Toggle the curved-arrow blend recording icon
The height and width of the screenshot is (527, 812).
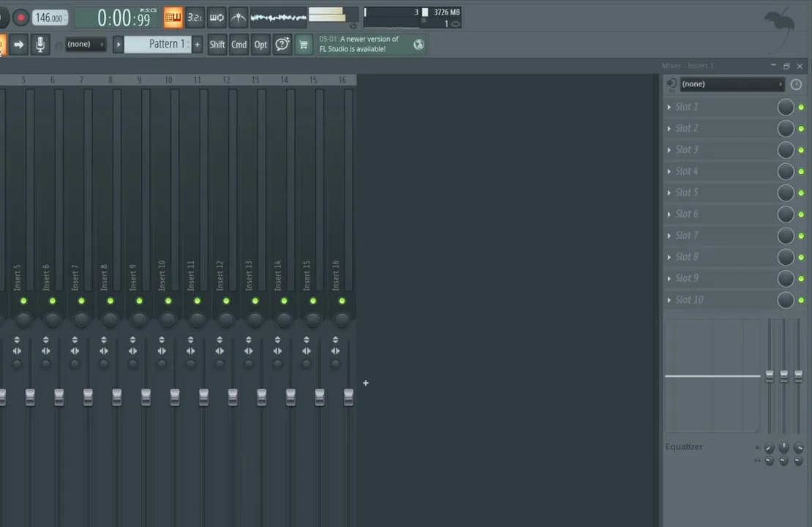click(x=238, y=18)
